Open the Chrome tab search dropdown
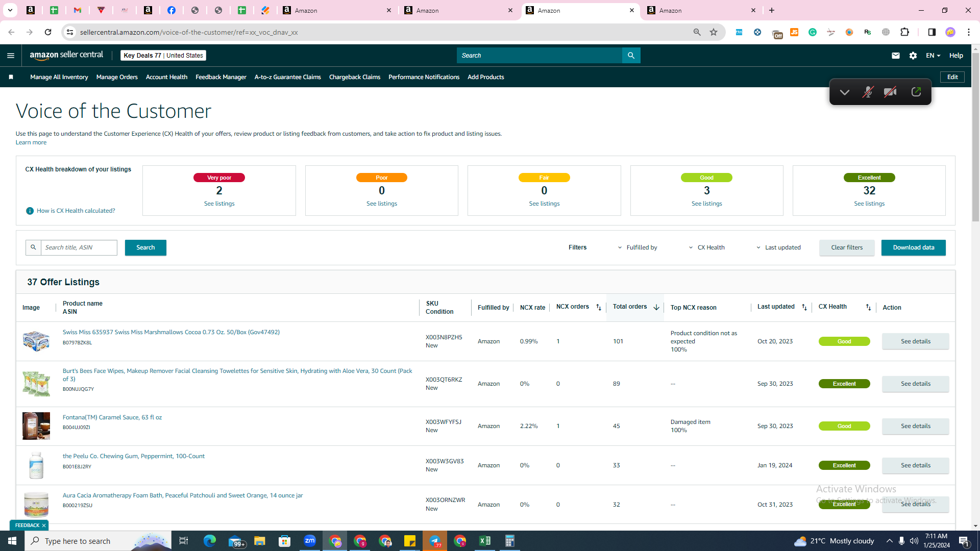This screenshot has height=551, width=980. [x=10, y=10]
